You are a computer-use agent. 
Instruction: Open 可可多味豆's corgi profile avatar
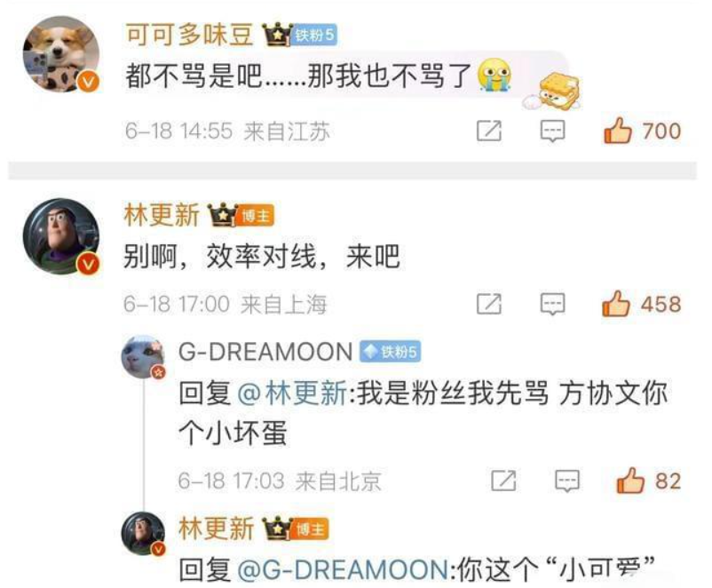coord(61,54)
